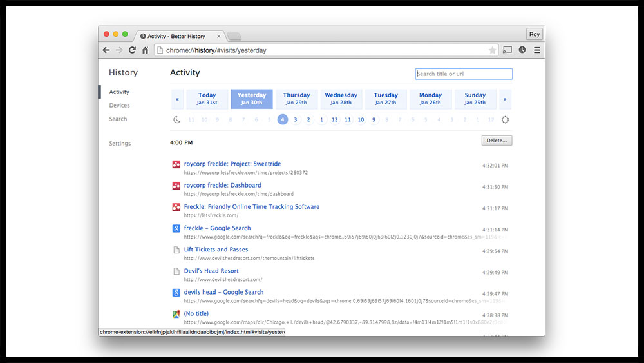Close the Activity - Better History tab
This screenshot has width=644, height=363.
tap(219, 36)
